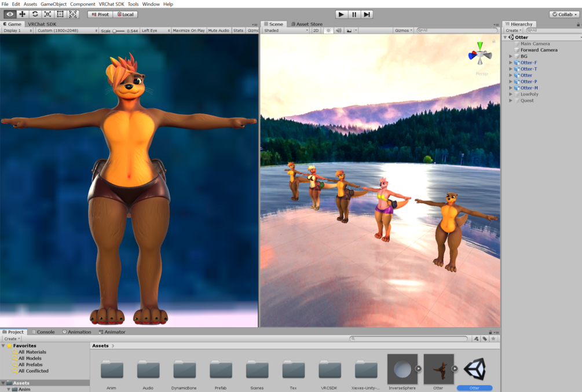Open the Collab dropdown

565,14
